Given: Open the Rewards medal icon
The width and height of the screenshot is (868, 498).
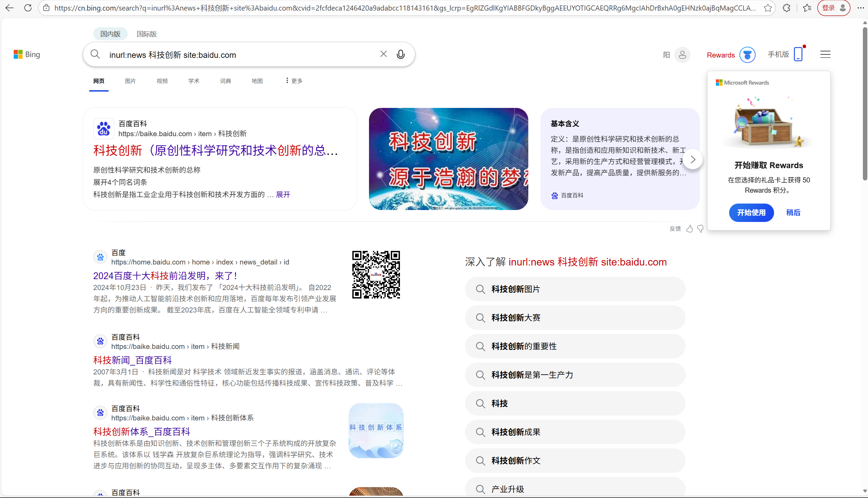Looking at the screenshot, I should (747, 55).
